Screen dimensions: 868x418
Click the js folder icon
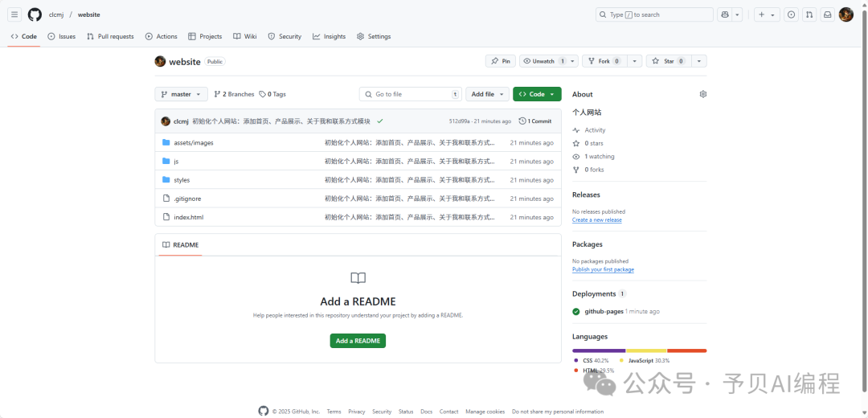166,161
